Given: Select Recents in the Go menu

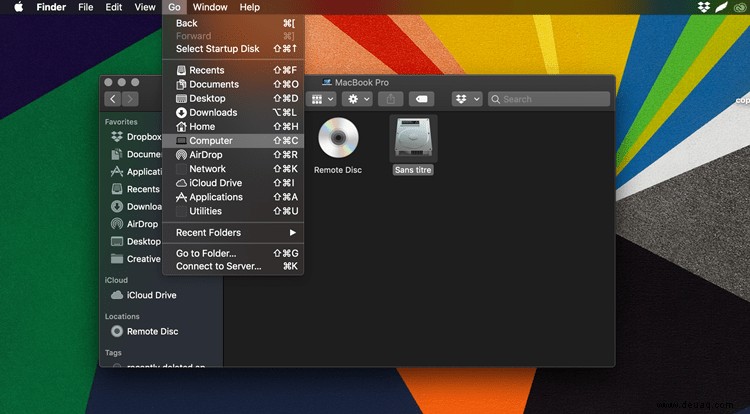Looking at the screenshot, I should (x=233, y=70).
